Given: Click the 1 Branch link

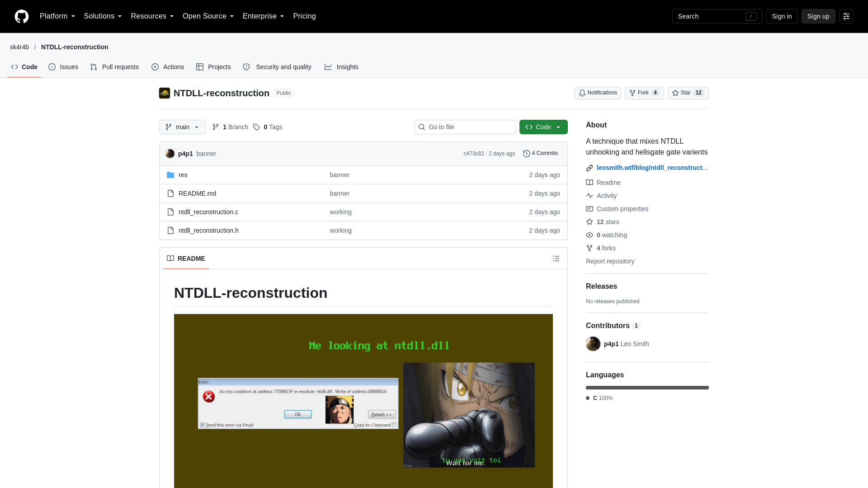Looking at the screenshot, I should [231, 127].
